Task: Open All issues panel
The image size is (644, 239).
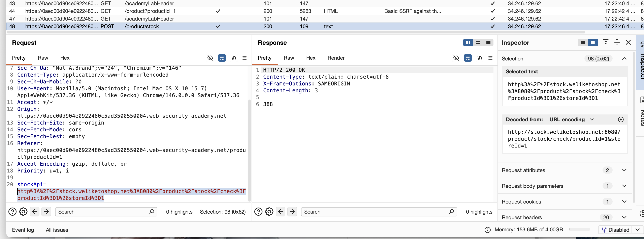Action: coord(57,230)
